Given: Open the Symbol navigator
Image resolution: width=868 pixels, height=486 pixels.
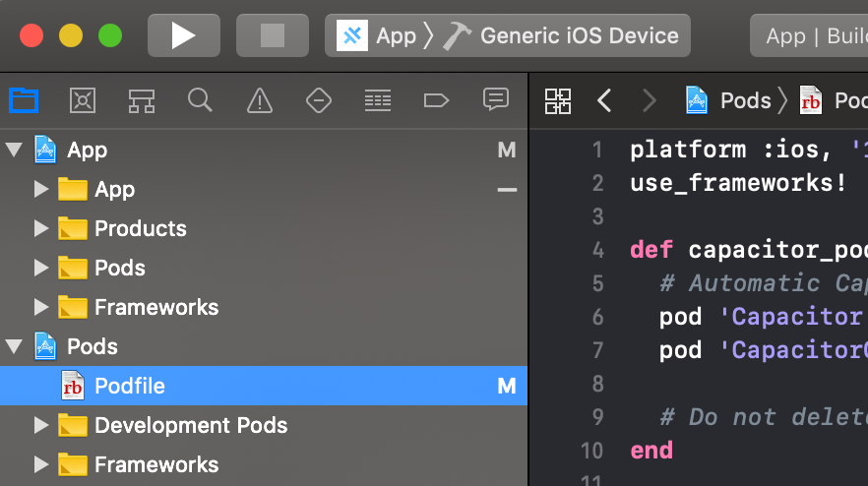Looking at the screenshot, I should (141, 99).
